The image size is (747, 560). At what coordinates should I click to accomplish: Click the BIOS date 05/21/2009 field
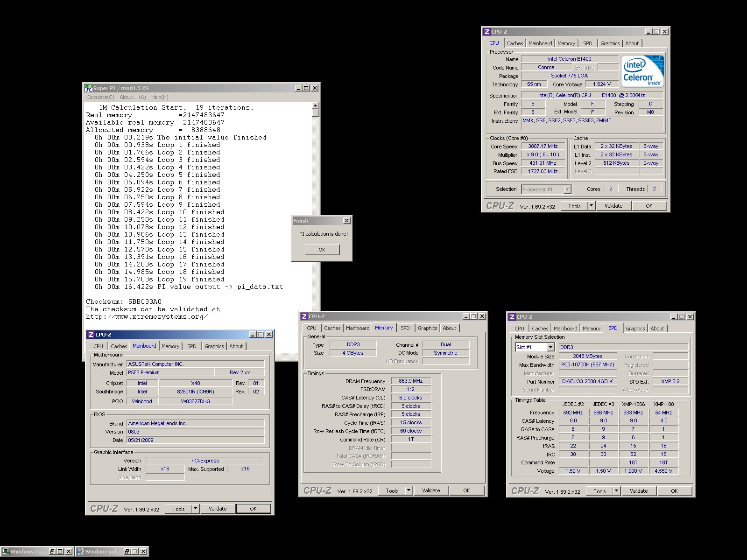[196, 440]
